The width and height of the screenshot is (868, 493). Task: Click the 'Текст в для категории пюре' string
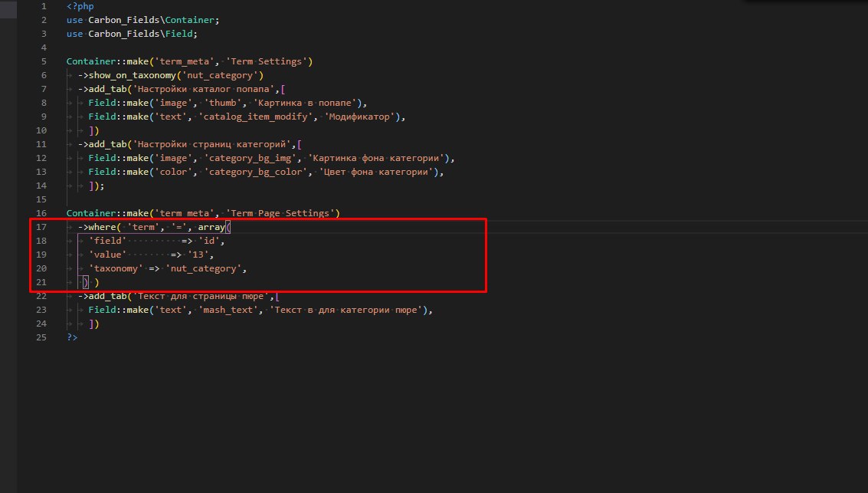[346, 311]
